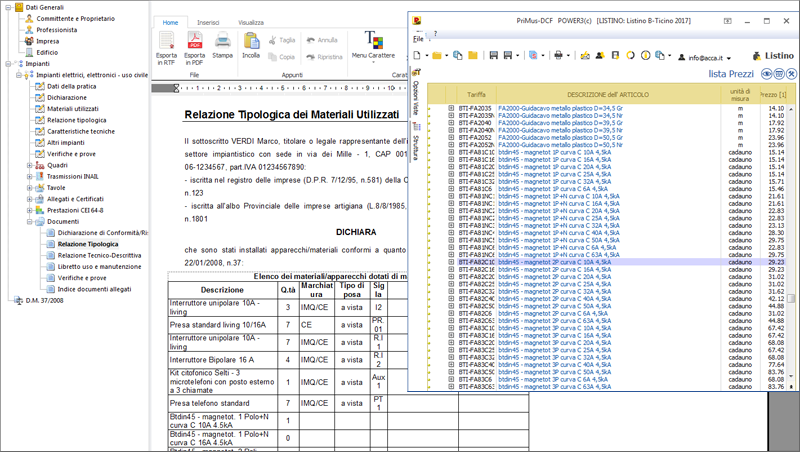Click the circular refresh icon in PriMus toolbar

(631, 56)
